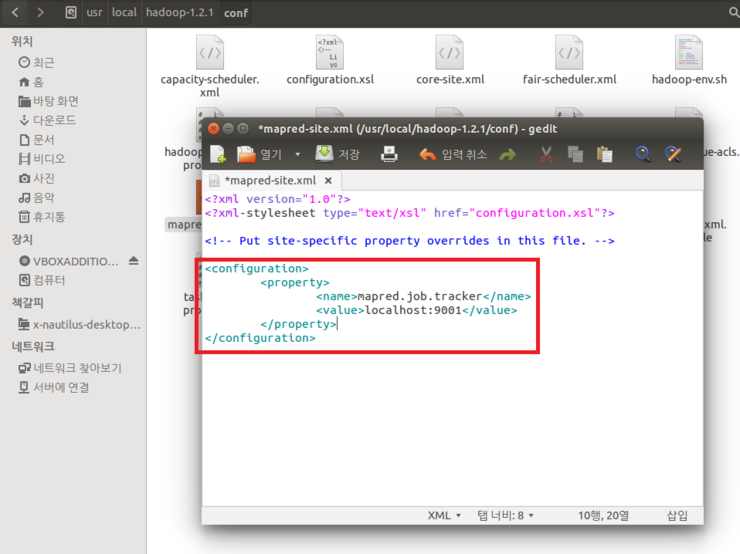
Task: Open the tab width dropdown
Action: coord(506,515)
